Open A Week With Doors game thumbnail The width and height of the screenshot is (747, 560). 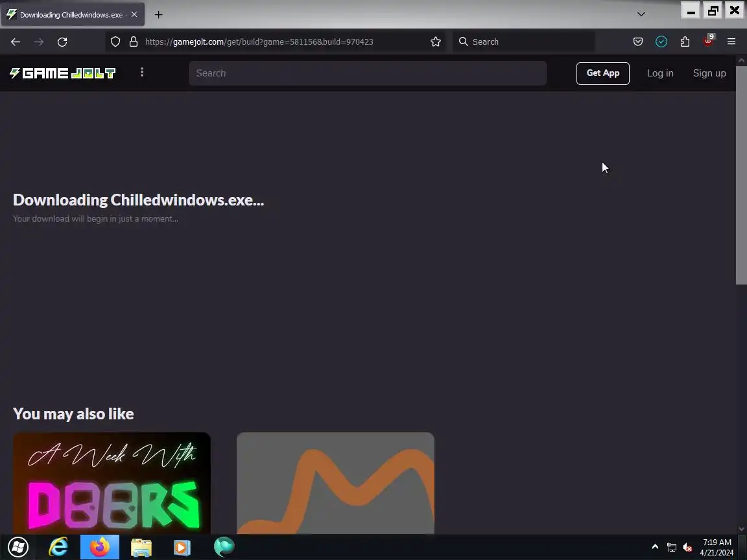tap(112, 483)
